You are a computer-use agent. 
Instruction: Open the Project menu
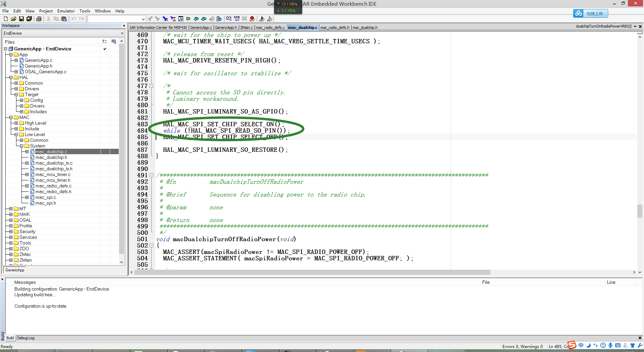46,11
